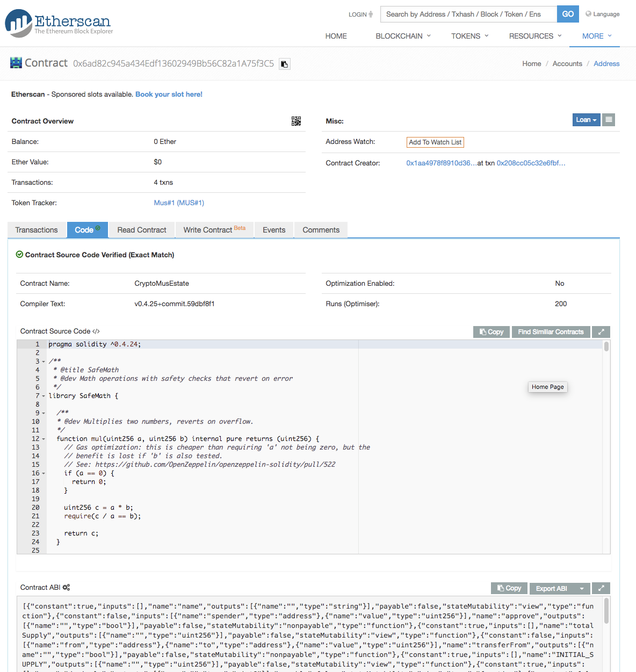The height and width of the screenshot is (672, 636).
Task: Click the Contract ABI text area
Action: 309,634
